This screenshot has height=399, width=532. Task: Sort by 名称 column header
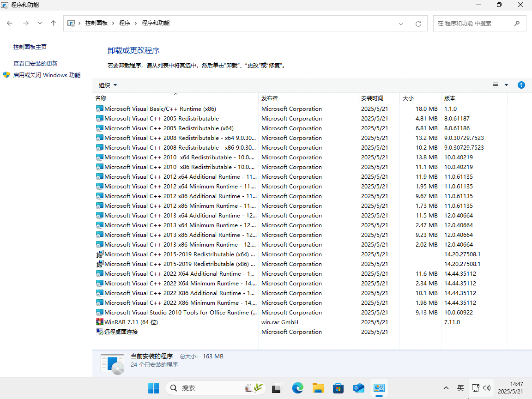[175, 98]
